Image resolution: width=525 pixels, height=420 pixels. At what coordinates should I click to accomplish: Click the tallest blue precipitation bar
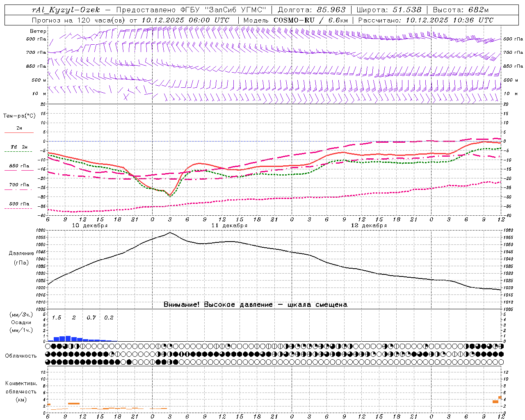68,338
